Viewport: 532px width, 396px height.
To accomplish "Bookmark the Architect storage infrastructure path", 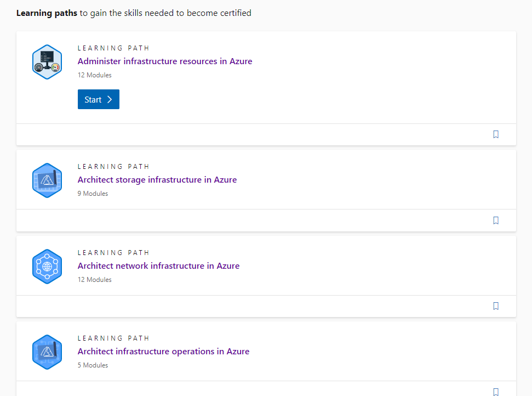I will pyautogui.click(x=496, y=220).
